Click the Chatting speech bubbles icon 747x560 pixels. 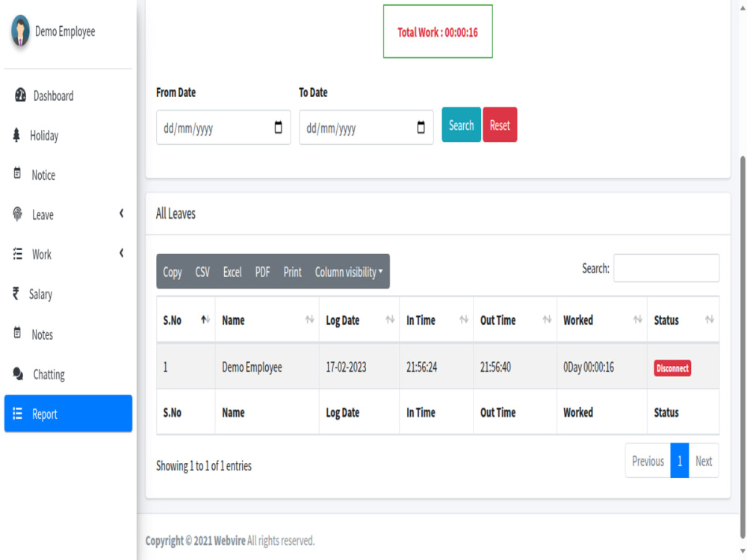pyautogui.click(x=18, y=374)
